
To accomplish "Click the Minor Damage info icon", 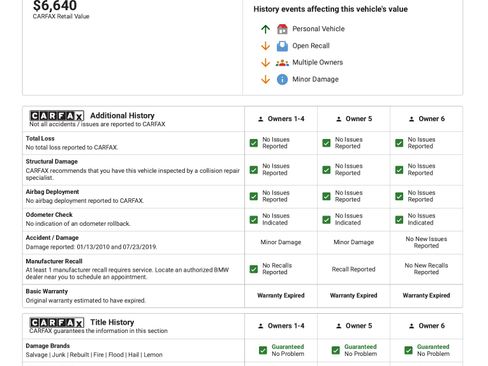I will 282,79.
